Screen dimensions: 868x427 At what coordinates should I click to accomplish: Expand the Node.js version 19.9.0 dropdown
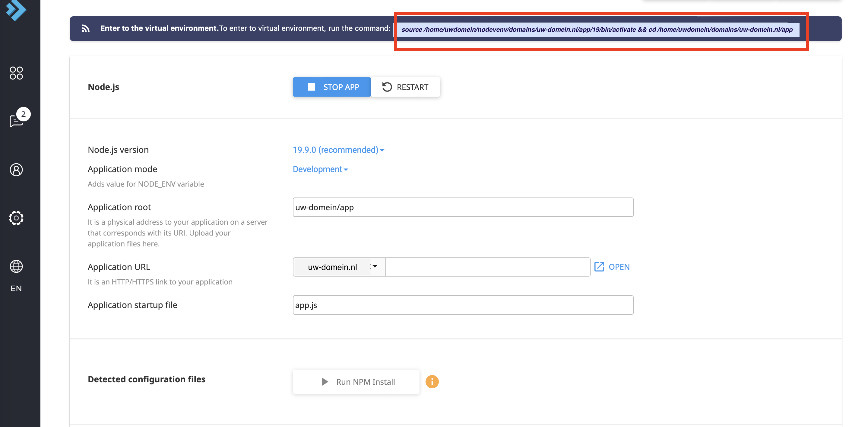338,150
